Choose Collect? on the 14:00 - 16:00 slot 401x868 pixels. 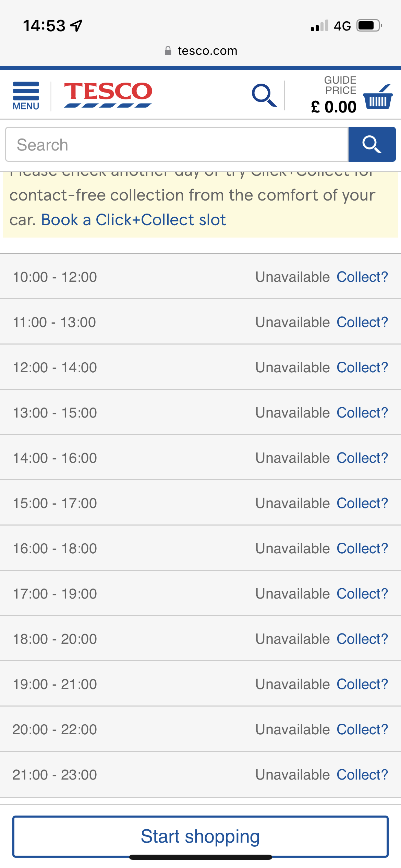pos(362,458)
